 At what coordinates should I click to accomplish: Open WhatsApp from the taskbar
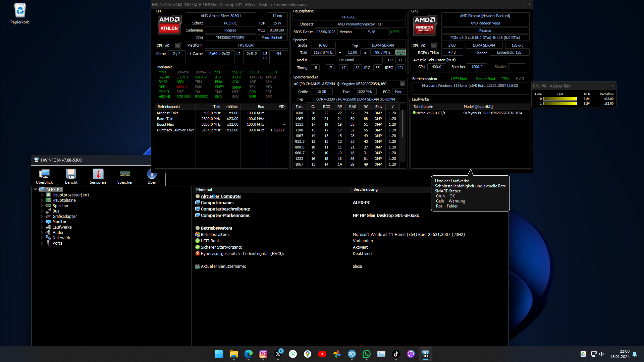coord(367,354)
